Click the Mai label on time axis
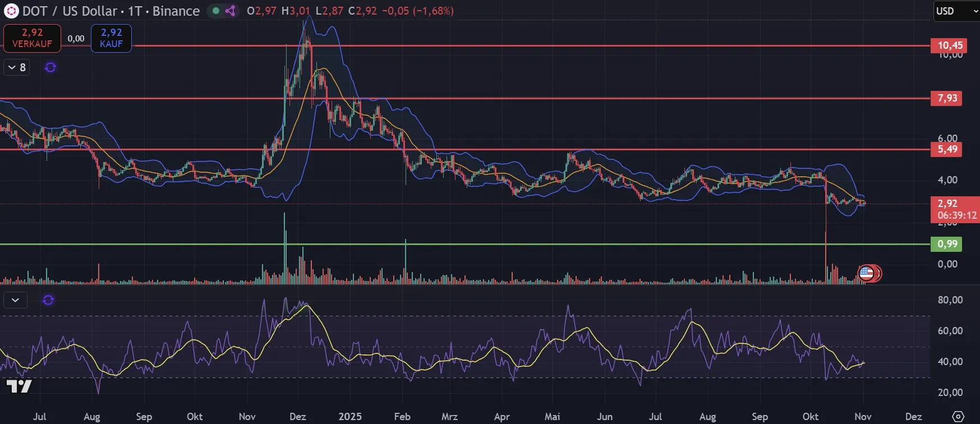 tap(553, 417)
